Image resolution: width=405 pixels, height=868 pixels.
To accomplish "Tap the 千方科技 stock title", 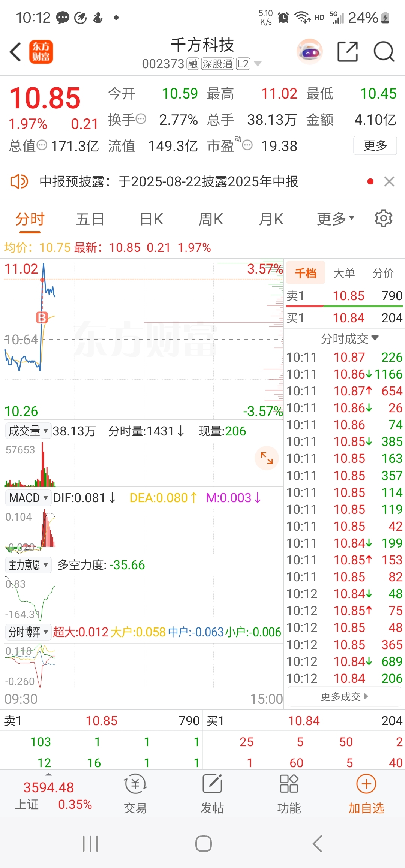I will click(x=202, y=45).
